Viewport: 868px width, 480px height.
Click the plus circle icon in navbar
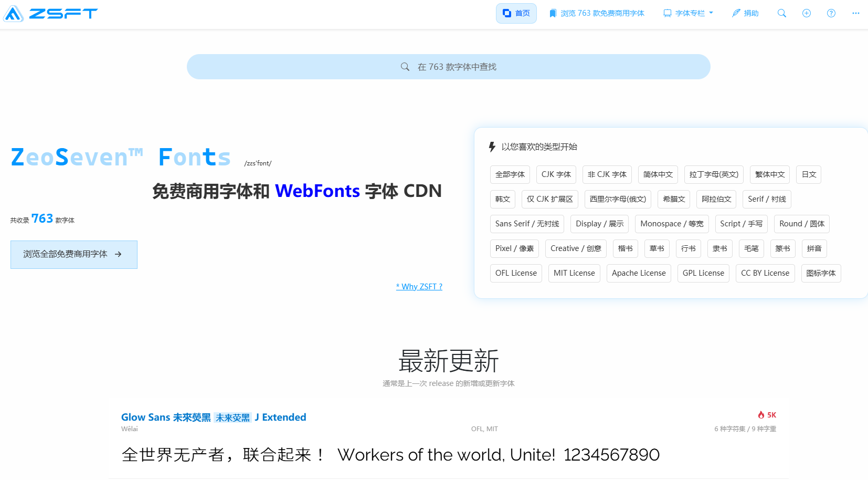coord(806,13)
